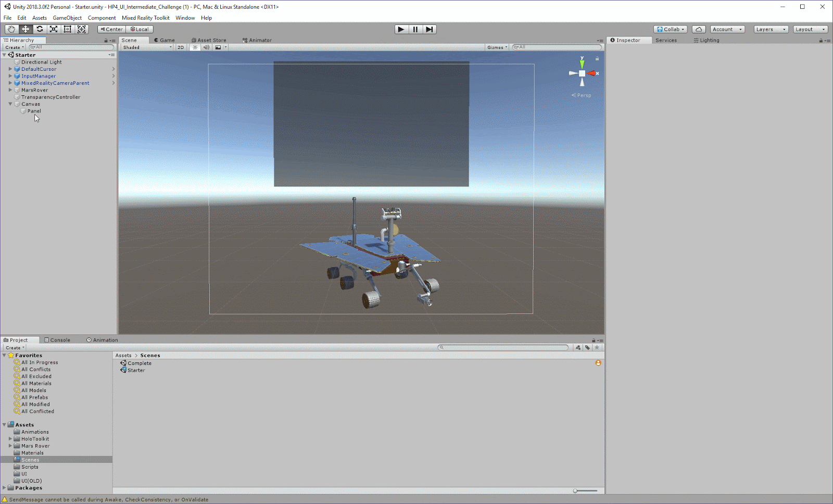Toggle 2D mode in Scene view
This screenshot has height=504, width=833.
[181, 47]
